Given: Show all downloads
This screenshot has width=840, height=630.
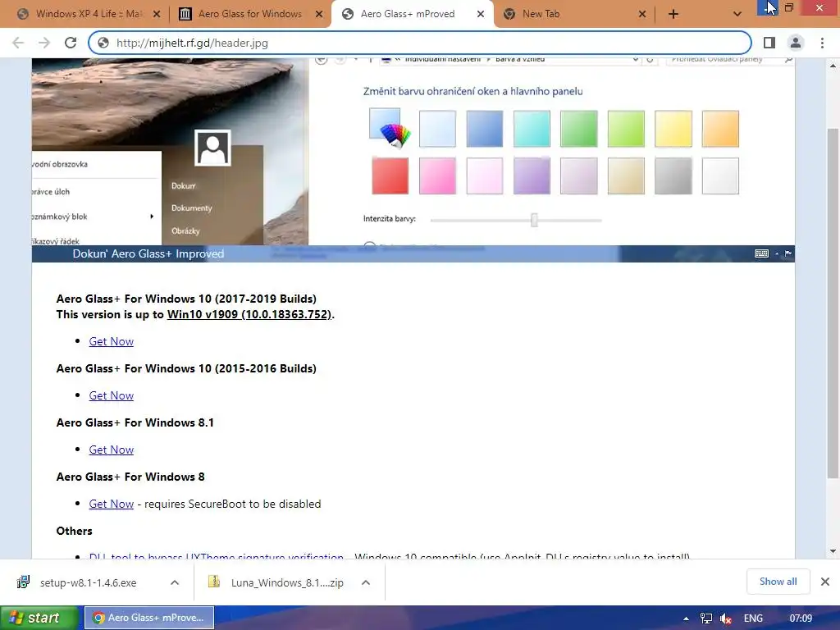Looking at the screenshot, I should 778,582.
